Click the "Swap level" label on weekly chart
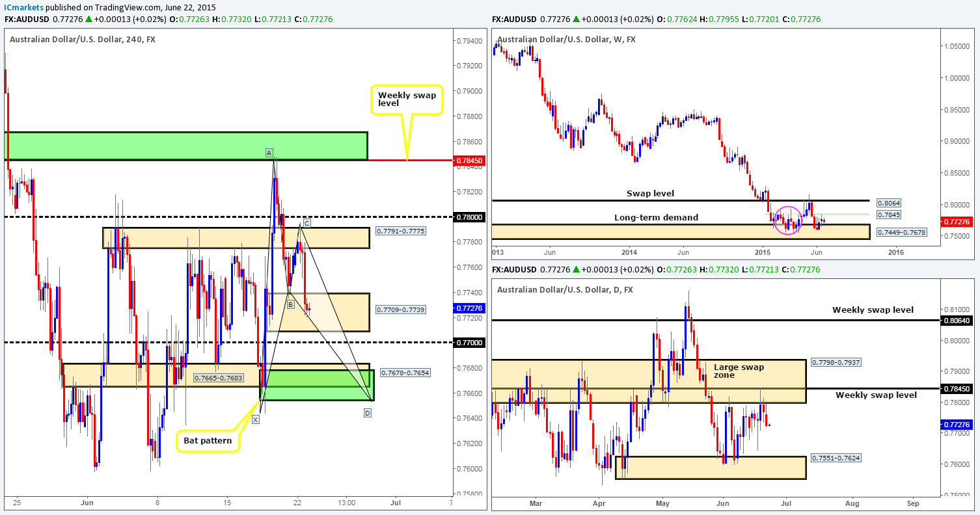The image size is (980, 515). coord(650,193)
